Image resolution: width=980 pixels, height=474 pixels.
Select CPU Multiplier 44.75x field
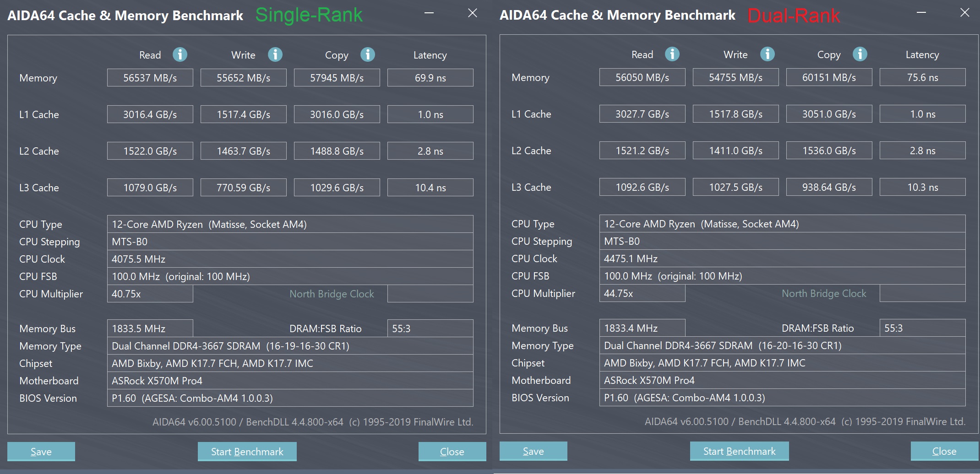[x=642, y=293]
